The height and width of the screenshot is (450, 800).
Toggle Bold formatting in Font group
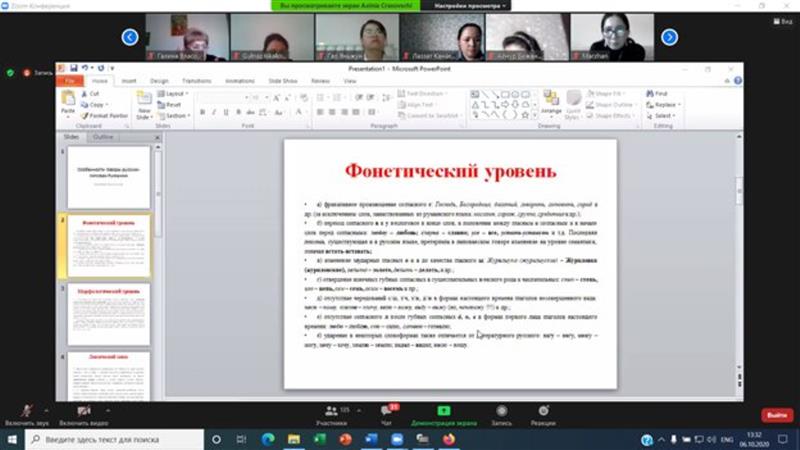[203, 114]
